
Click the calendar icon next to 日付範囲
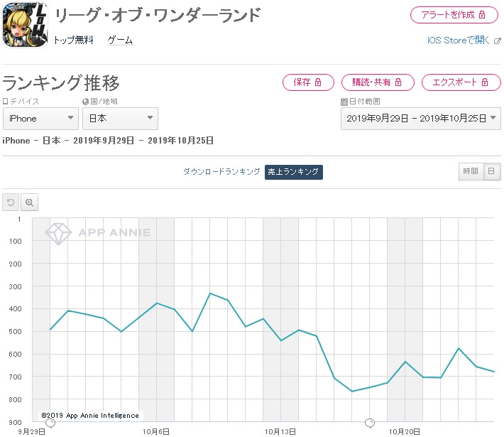pos(344,102)
